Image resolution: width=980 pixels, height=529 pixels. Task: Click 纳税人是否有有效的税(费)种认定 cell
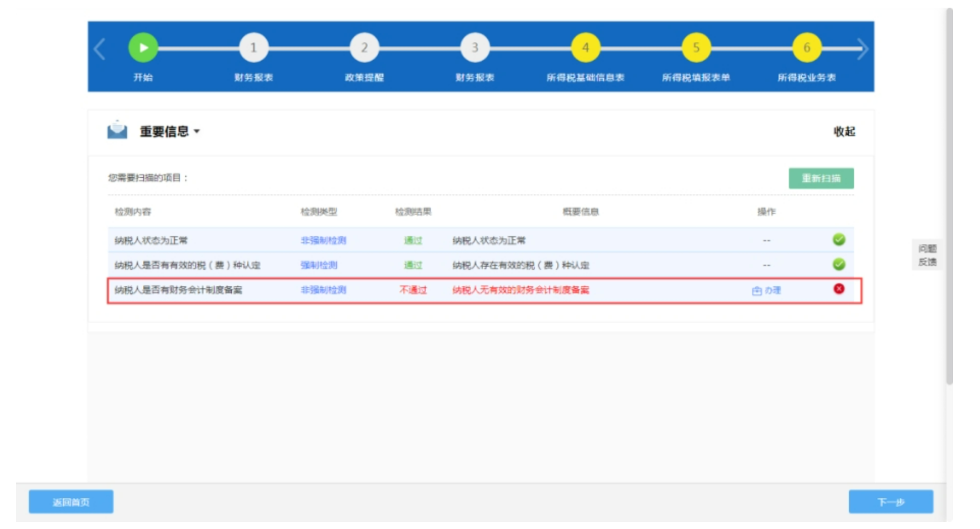click(187, 265)
